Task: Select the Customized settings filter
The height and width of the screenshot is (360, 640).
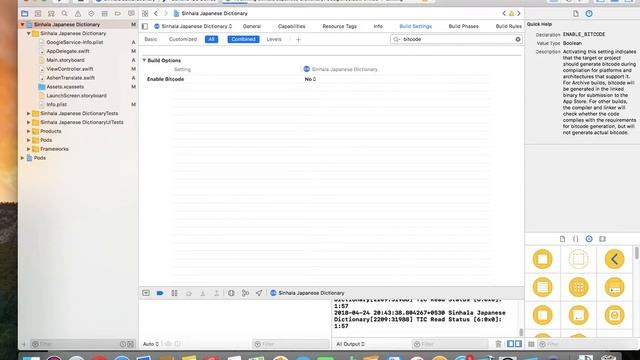Action: (183, 39)
